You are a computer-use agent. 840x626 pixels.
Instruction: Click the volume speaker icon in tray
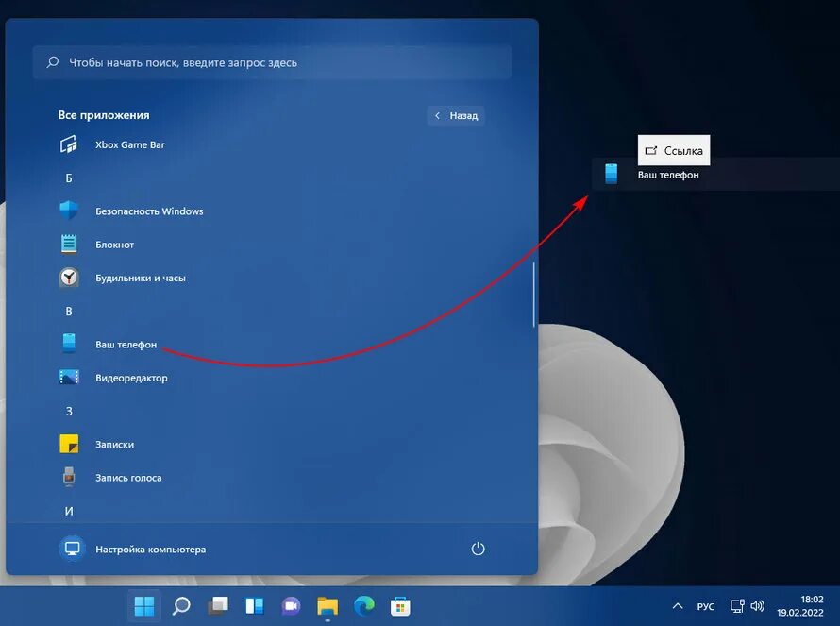(x=758, y=606)
